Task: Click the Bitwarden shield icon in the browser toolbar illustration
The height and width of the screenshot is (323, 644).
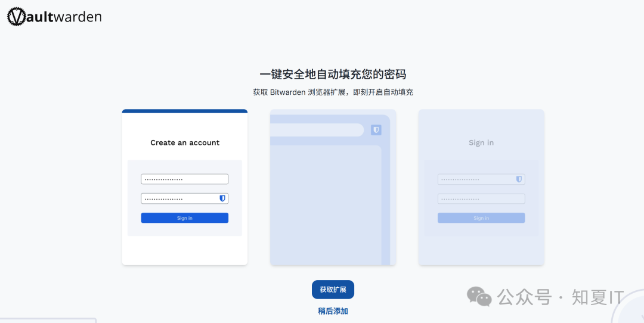Action: (x=376, y=130)
